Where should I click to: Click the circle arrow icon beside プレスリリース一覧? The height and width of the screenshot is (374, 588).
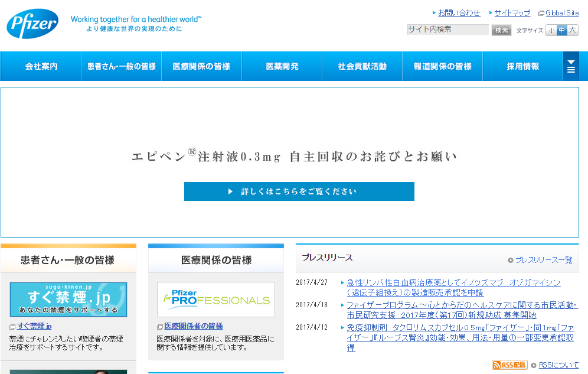511,261
